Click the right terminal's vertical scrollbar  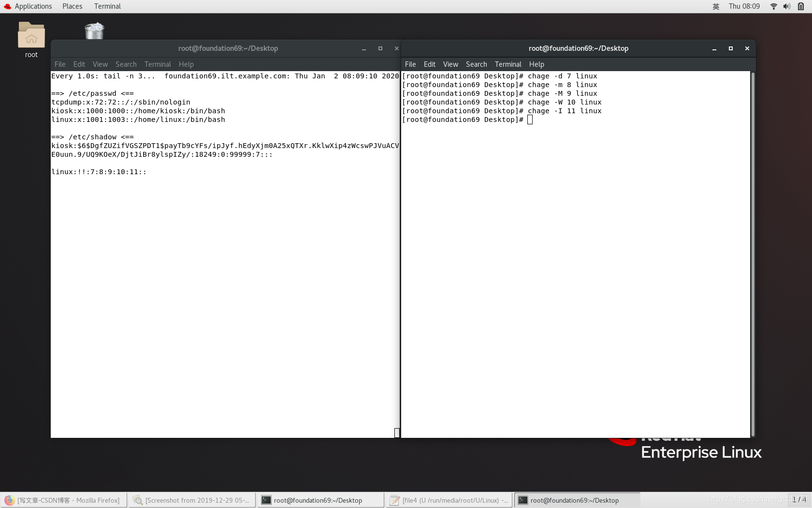(x=753, y=254)
